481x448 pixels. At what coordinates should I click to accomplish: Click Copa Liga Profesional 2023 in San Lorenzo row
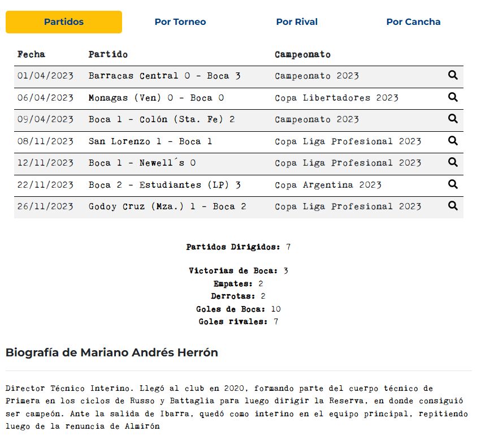[348, 141]
